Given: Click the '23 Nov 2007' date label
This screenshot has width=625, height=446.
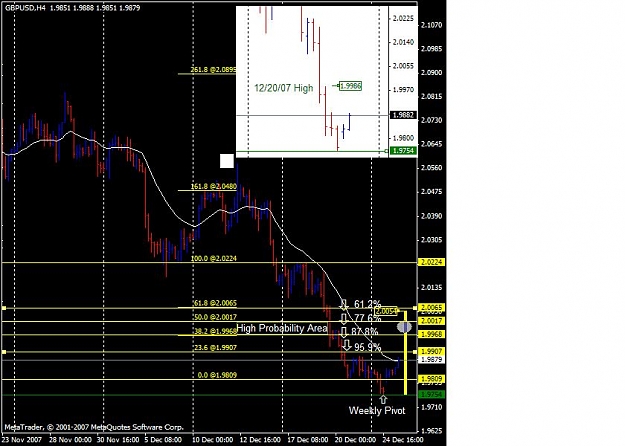Looking at the screenshot, I should pos(23,440).
